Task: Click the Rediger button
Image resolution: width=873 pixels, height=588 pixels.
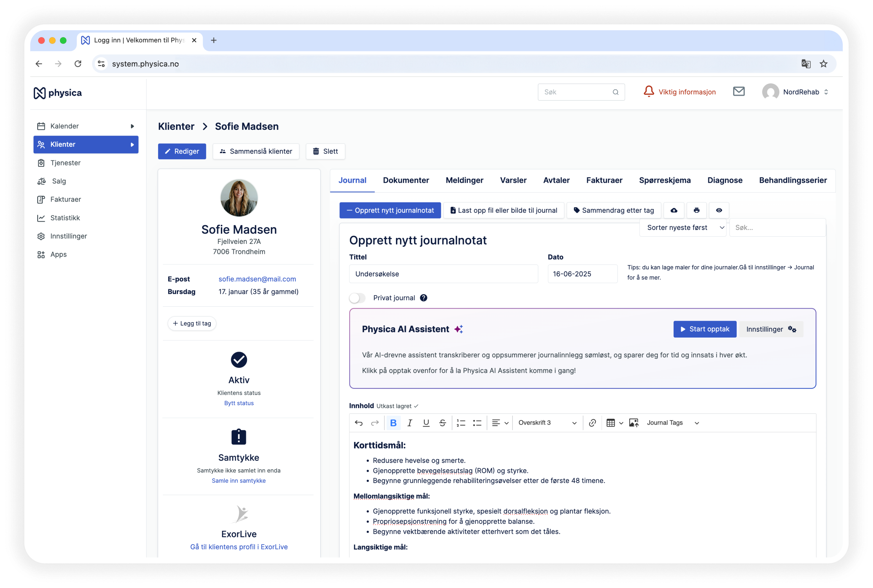Action: pyautogui.click(x=182, y=152)
